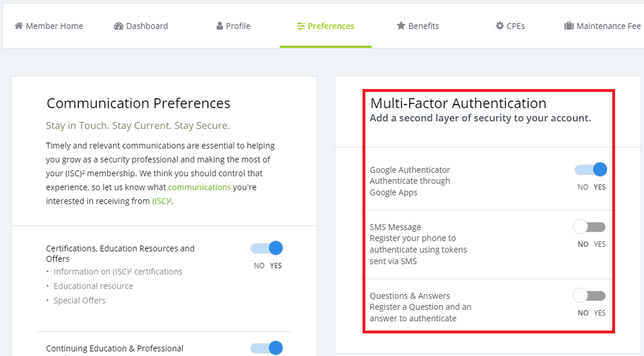This screenshot has height=356, width=644.
Task: Click the Profile person icon
Action: click(x=219, y=26)
